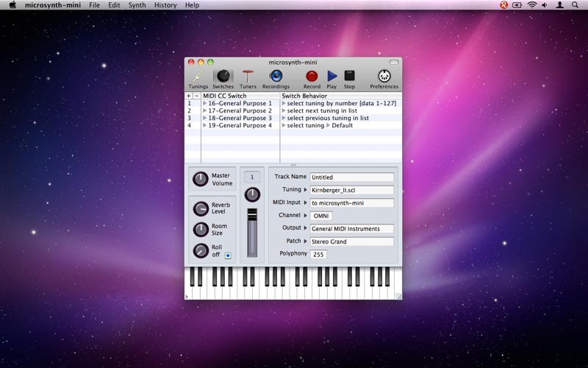Viewport: 588px width, 368px height.
Task: Click the user account menu bar icon
Action: (559, 5)
